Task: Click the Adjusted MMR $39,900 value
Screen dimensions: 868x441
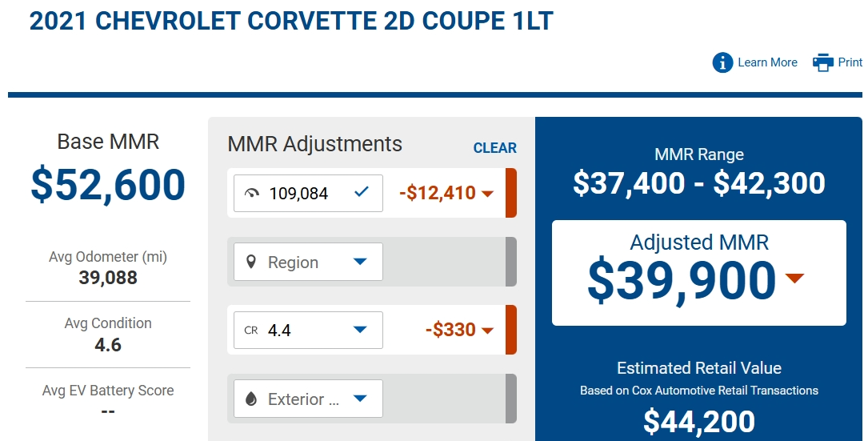Action: click(682, 282)
